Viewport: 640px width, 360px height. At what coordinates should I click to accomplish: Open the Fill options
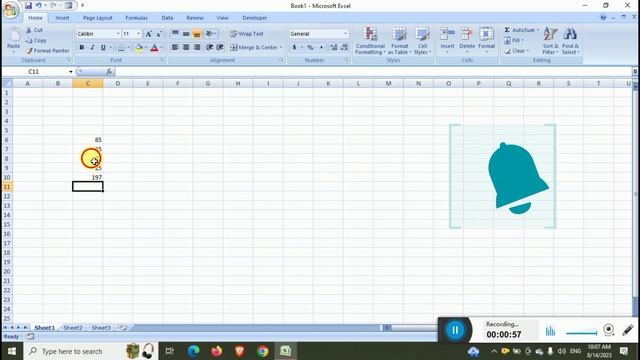click(514, 40)
